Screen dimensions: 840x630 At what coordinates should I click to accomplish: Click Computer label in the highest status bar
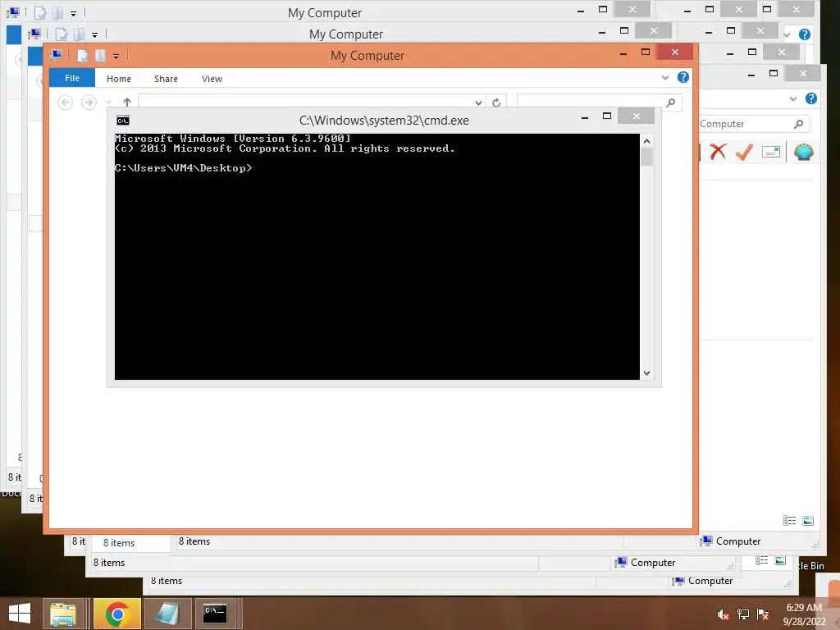coord(738,541)
